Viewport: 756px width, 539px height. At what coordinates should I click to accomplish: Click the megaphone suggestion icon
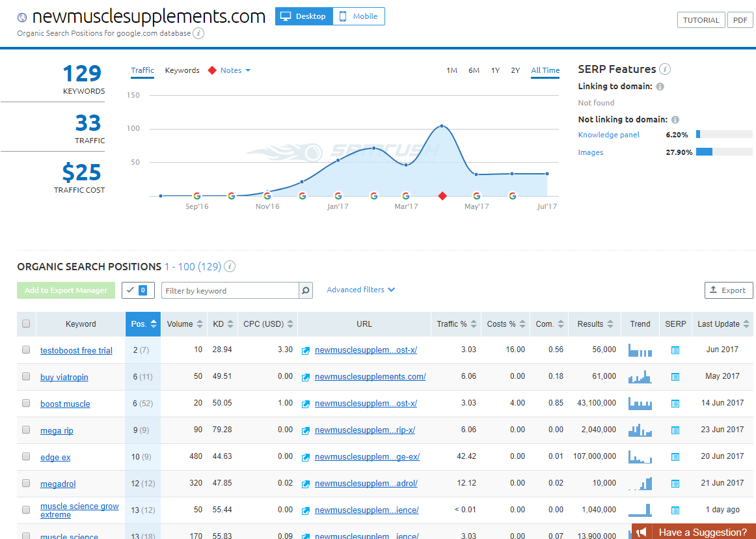[x=641, y=532]
